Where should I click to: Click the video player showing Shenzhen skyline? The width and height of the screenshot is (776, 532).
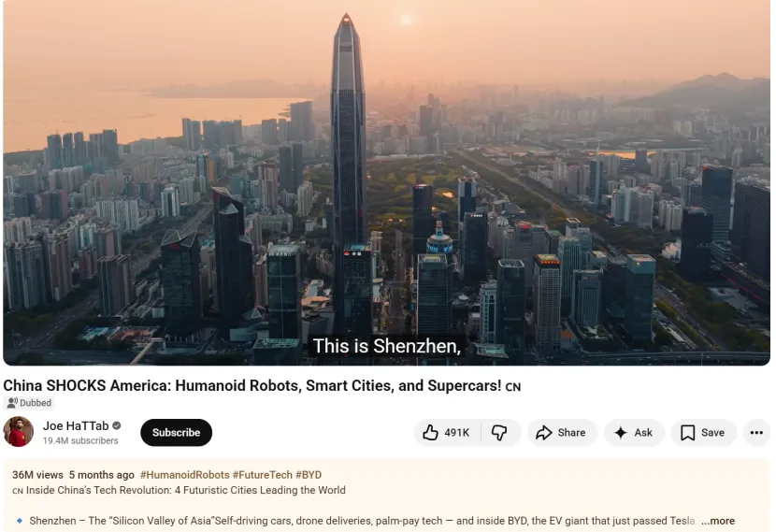[x=386, y=182]
